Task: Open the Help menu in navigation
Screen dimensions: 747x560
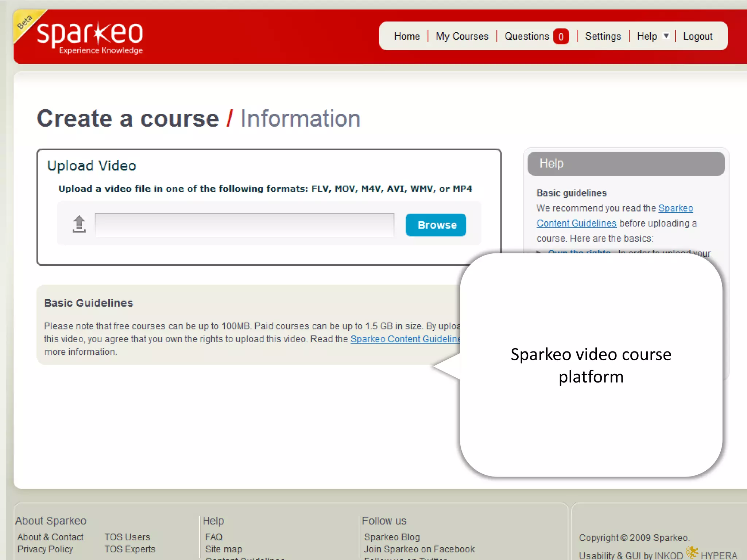Action: (647, 36)
